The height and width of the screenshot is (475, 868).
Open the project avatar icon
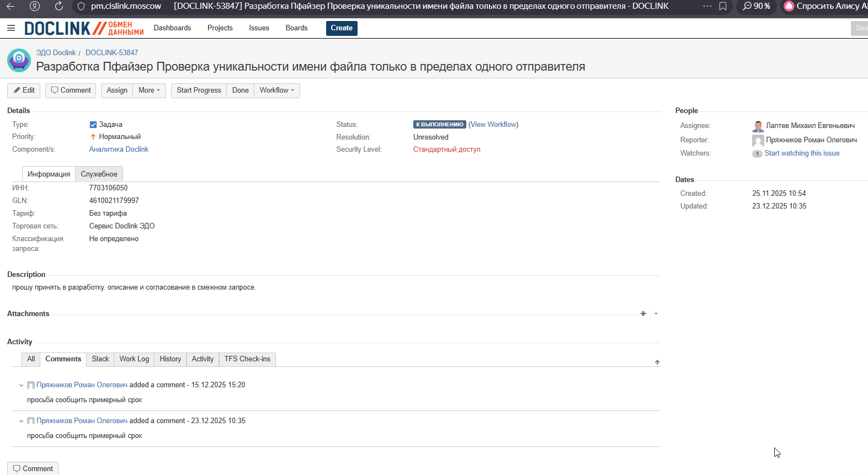click(19, 60)
